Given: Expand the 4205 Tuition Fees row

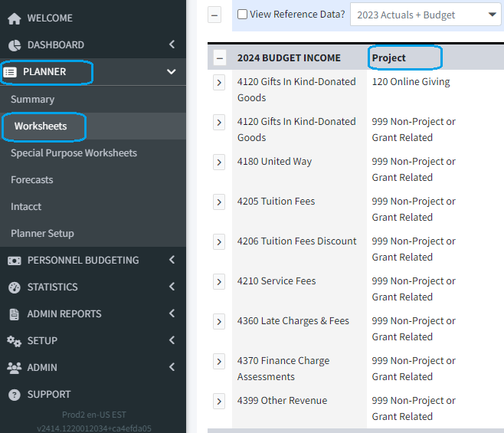Looking at the screenshot, I should (219, 202).
